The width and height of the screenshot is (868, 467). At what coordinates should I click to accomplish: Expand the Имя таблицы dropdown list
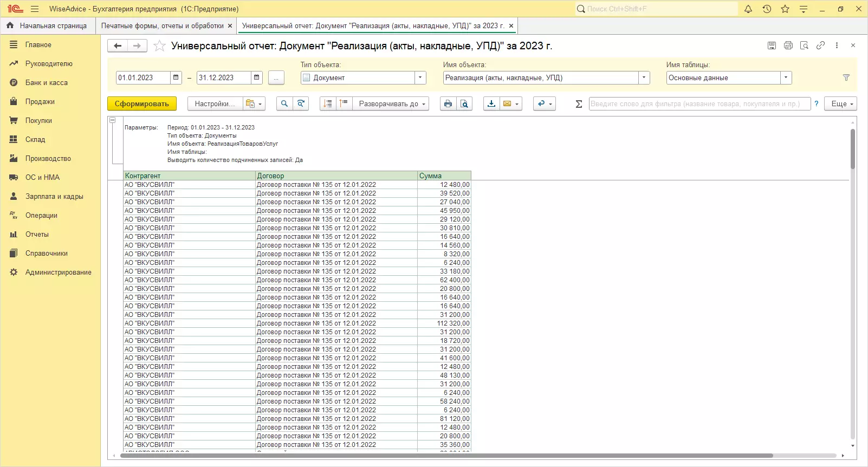coord(786,78)
